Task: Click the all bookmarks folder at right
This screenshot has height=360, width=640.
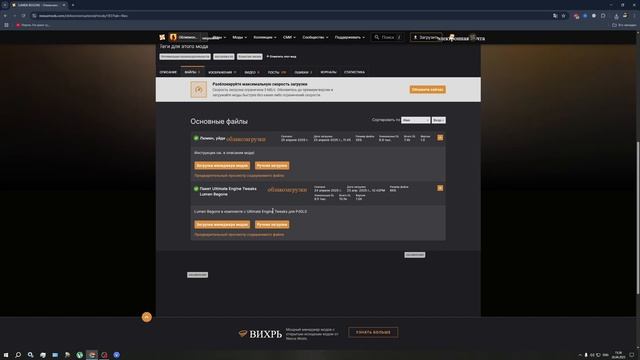Action: 624,25
